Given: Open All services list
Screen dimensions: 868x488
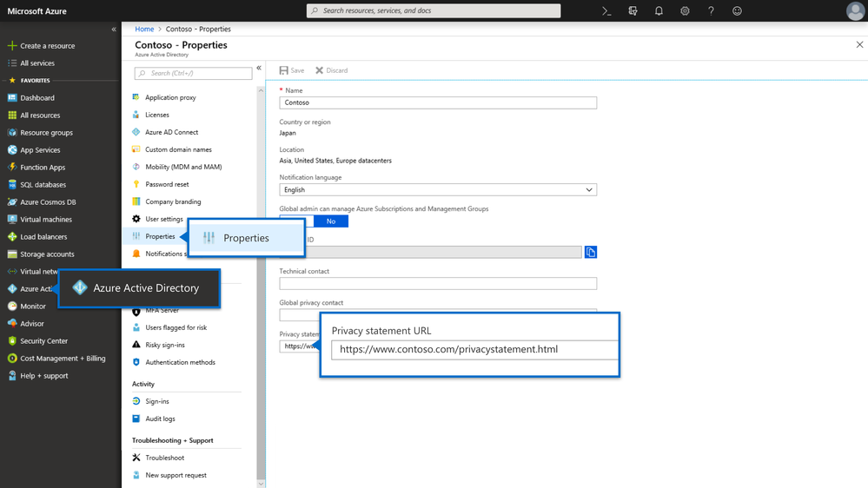Looking at the screenshot, I should click(31, 63).
